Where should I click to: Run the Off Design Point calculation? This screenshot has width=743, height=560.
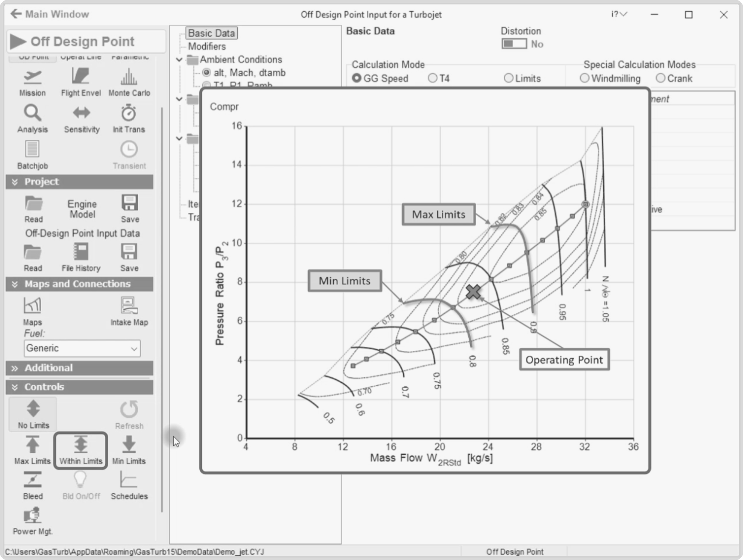point(86,41)
